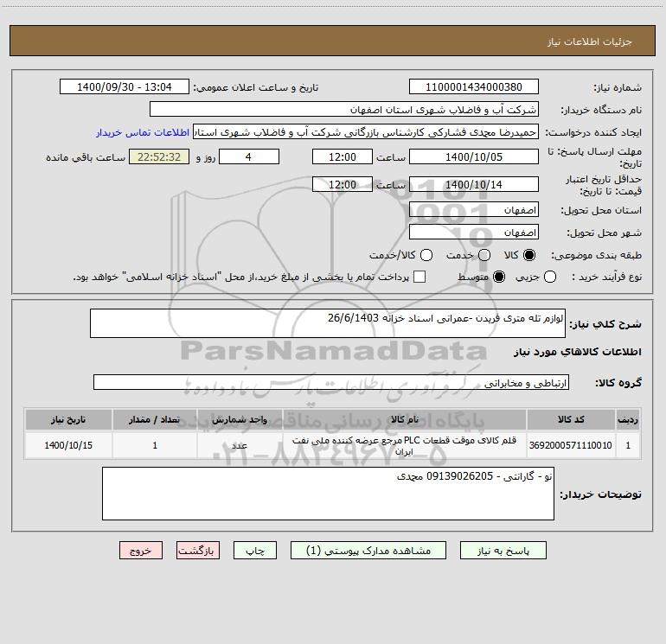Select the کالا/خدمت radio button
The height and width of the screenshot is (644, 666).
(x=426, y=255)
